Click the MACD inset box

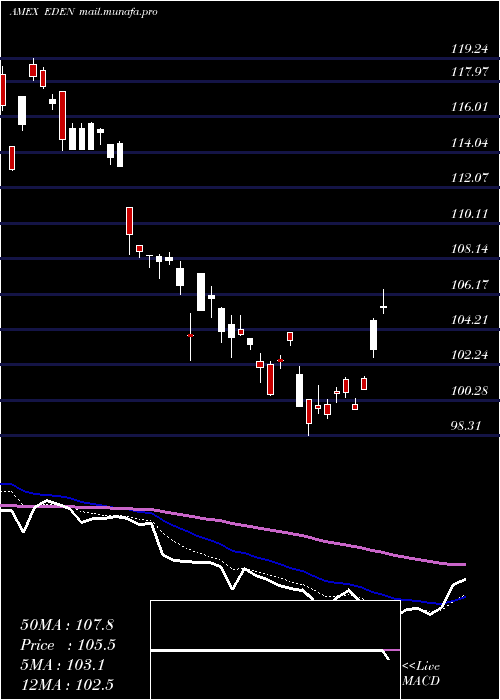tap(275, 650)
